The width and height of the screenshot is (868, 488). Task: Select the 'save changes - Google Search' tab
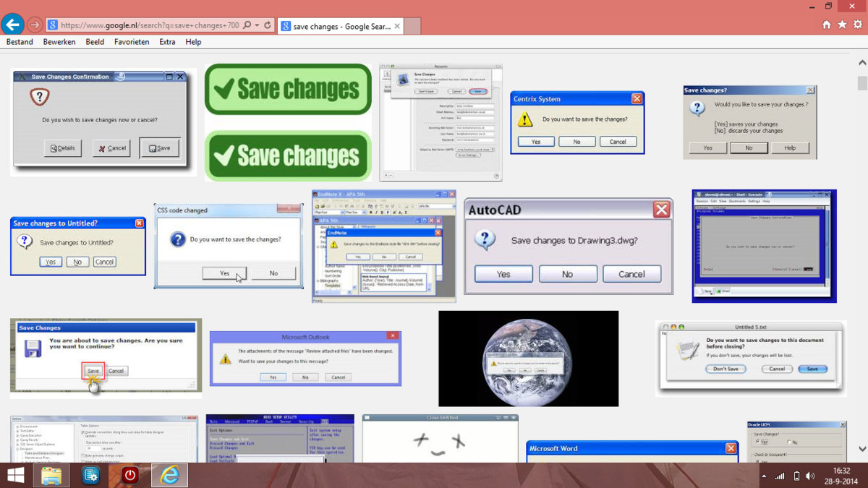point(336,26)
